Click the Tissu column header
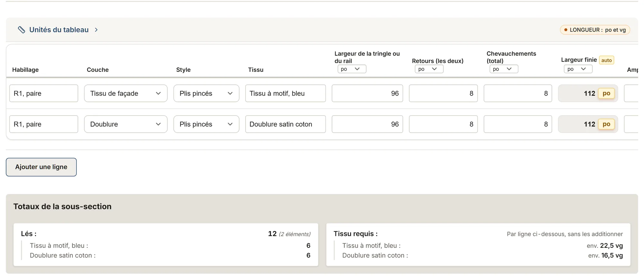This screenshot has width=644, height=279. point(256,70)
